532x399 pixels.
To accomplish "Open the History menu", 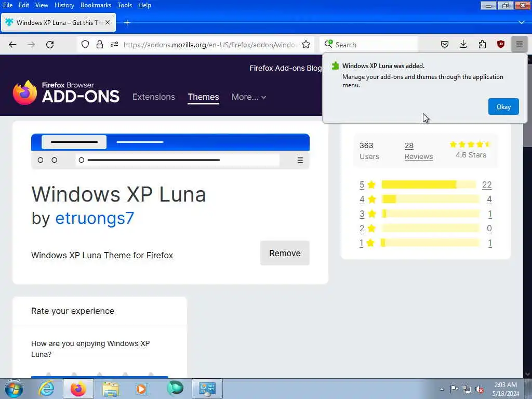I will [x=64, y=5].
